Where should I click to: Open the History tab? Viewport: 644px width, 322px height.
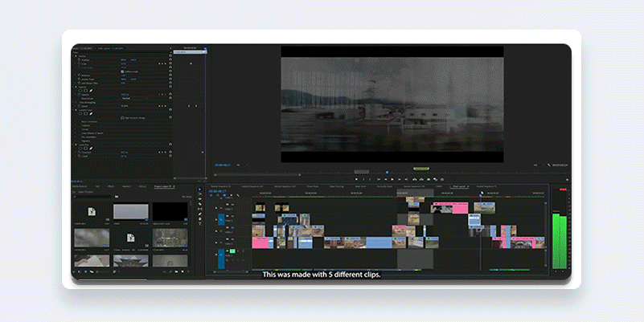(x=143, y=186)
